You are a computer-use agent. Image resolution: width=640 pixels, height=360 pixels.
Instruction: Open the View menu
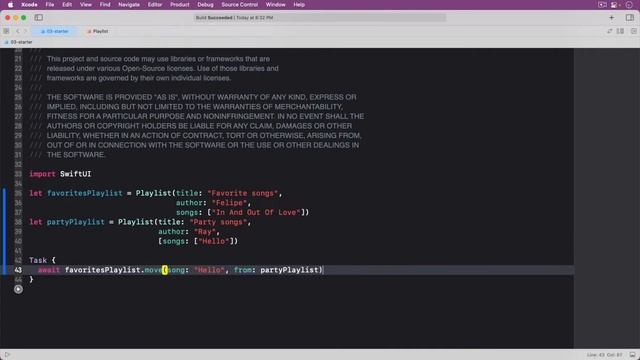(86, 4)
